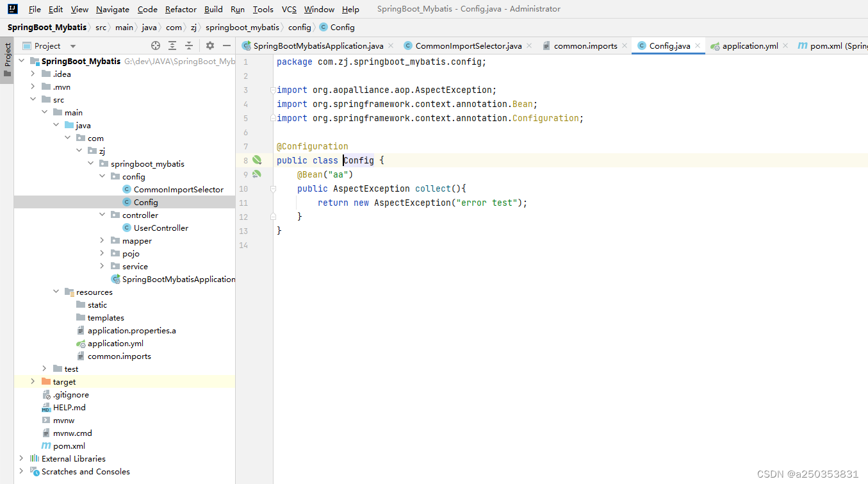Close the CommonImportSelector.java tab
Image resolution: width=868 pixels, height=484 pixels.
coord(528,46)
